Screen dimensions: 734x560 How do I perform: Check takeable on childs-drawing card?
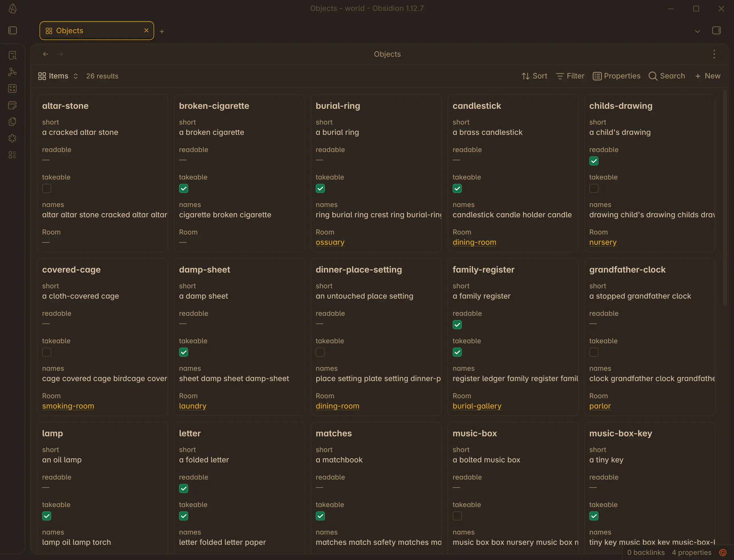594,188
